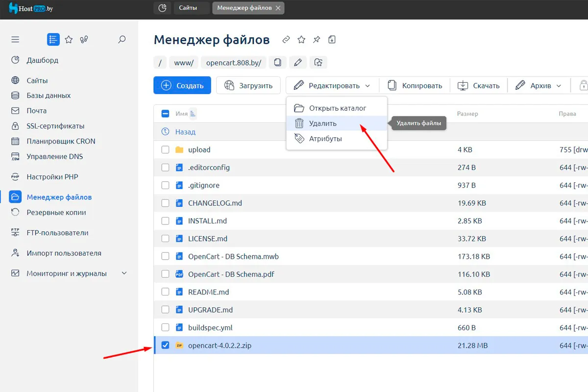
Task: Click the hamburger menu icon in sidebar
Action: [15, 40]
